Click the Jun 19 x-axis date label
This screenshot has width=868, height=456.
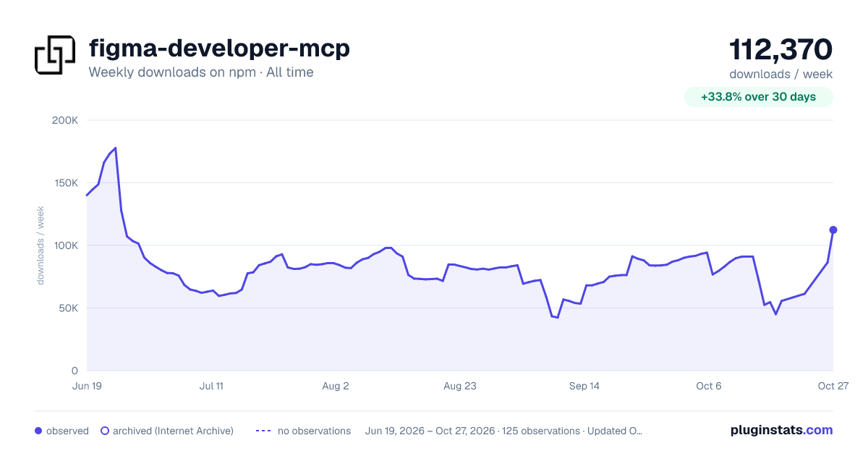87,386
